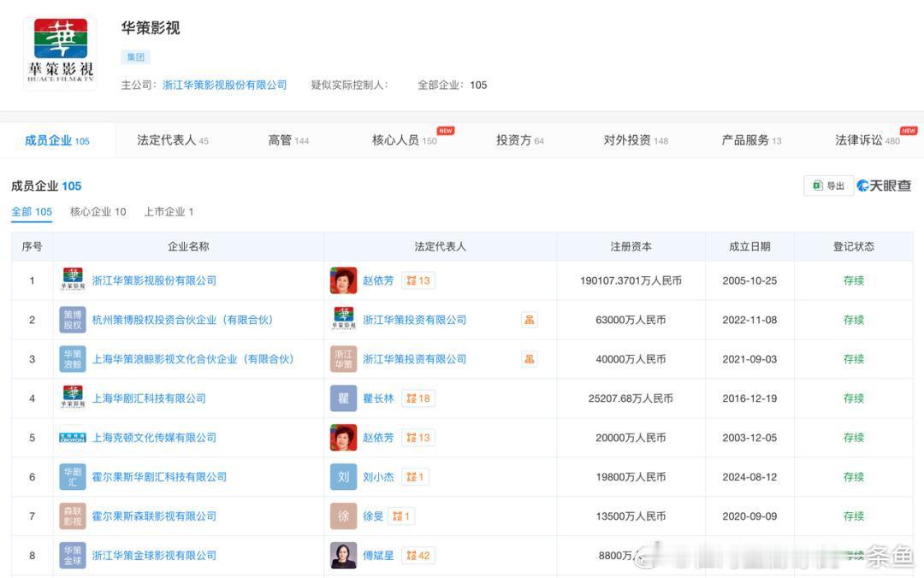Filter by 上市企业 1 sub-tab

tap(169, 211)
